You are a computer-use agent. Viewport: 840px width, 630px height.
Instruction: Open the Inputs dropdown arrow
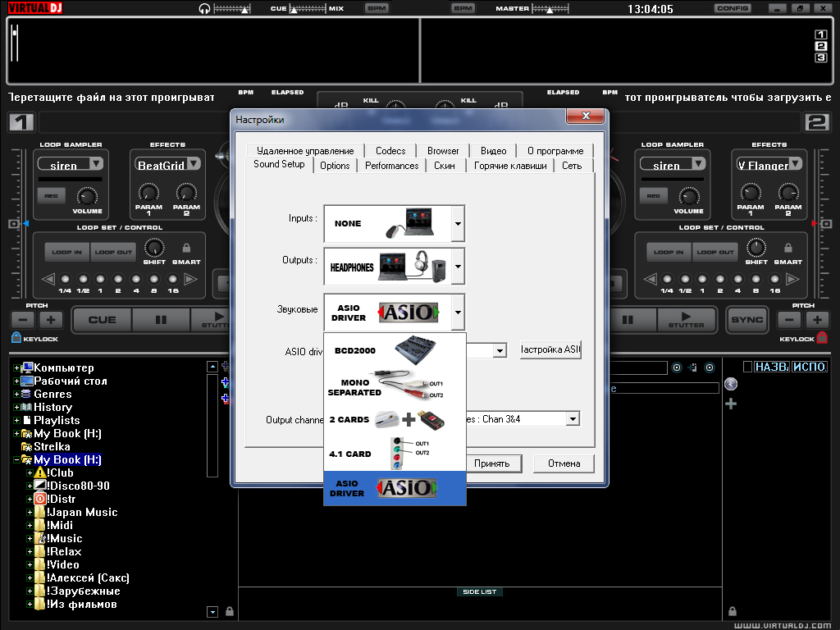(458, 223)
